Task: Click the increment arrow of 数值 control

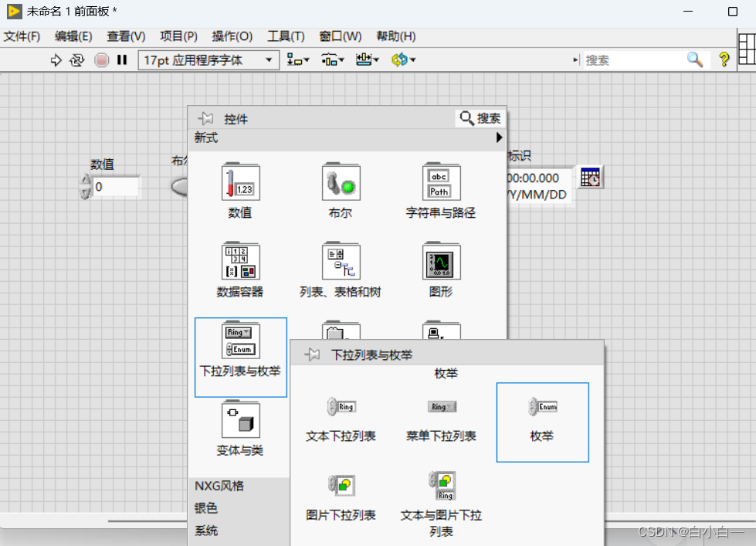Action: pyautogui.click(x=86, y=180)
